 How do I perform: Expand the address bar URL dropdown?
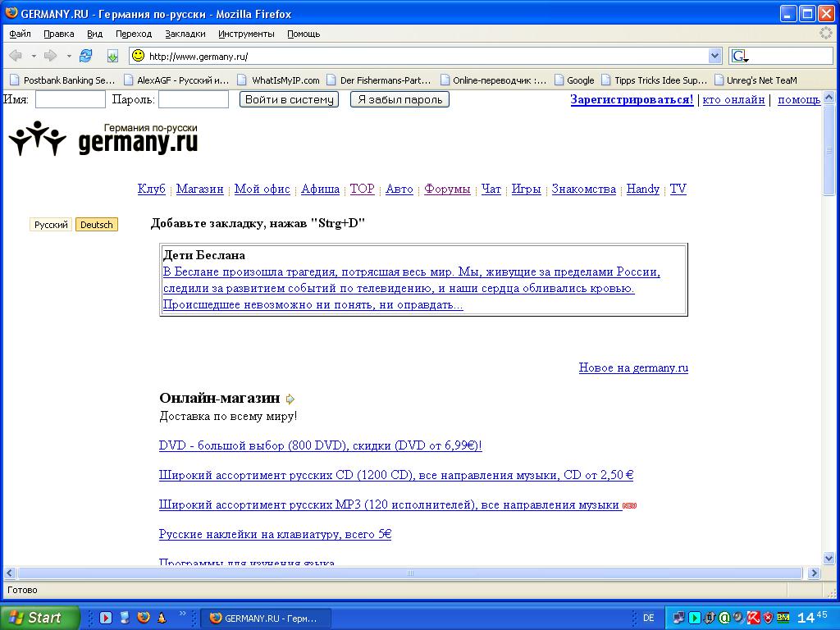[714, 56]
